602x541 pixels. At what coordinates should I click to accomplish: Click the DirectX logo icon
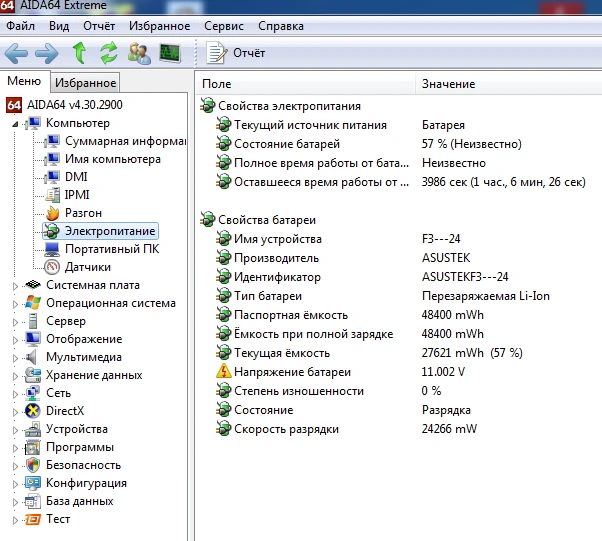pos(33,411)
